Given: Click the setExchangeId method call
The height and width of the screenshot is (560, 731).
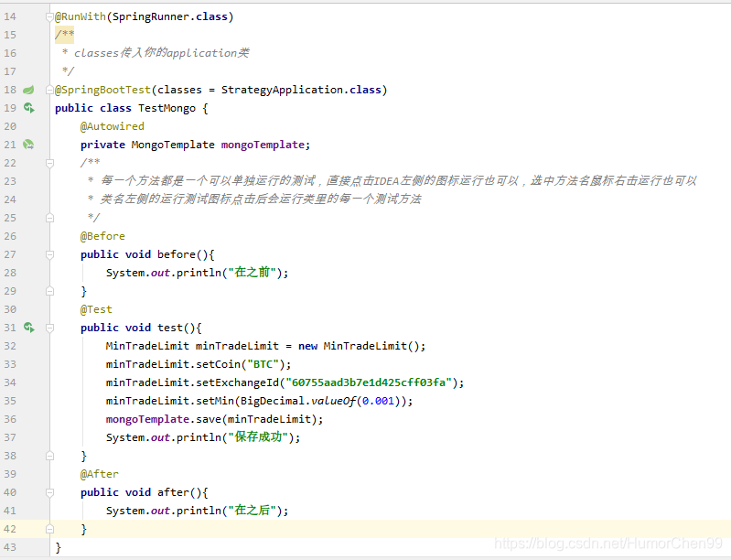Looking at the screenshot, I should point(237,382).
